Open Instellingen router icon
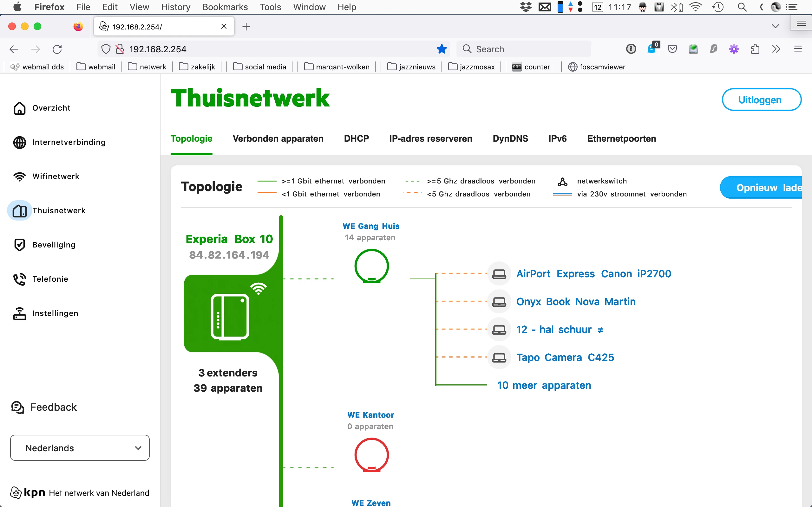Viewport: 812px width, 507px height. 19,313
